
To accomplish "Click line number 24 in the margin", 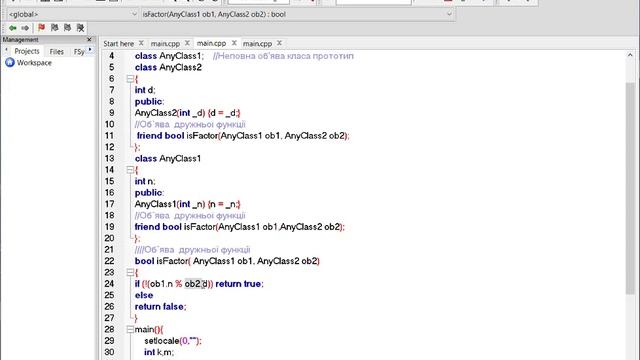I will point(109,284).
